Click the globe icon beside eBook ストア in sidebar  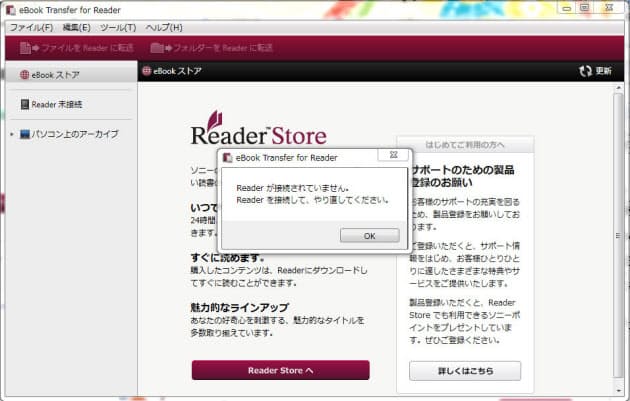(x=24, y=75)
